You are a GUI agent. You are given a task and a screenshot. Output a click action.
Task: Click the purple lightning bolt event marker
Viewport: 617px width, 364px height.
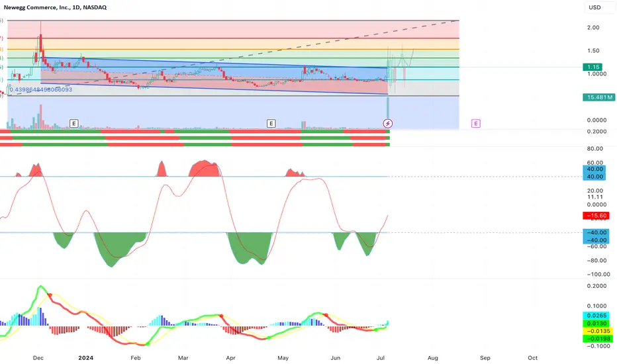tap(387, 124)
